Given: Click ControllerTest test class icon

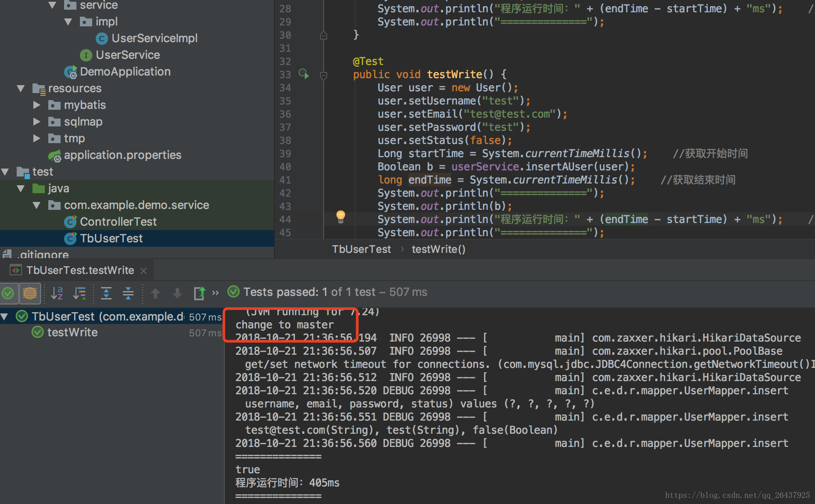Looking at the screenshot, I should (x=71, y=222).
